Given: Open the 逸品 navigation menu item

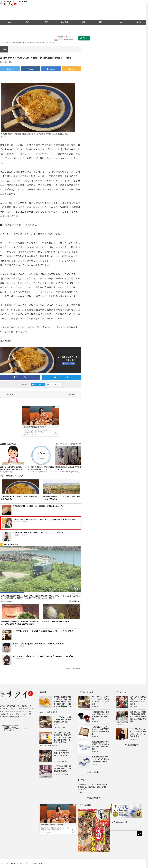Looking at the screenshot, I should pyautogui.click(x=46, y=22).
